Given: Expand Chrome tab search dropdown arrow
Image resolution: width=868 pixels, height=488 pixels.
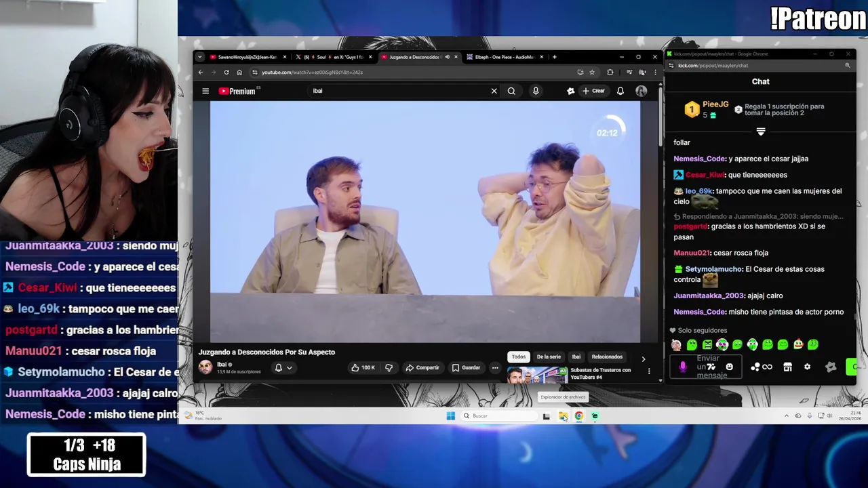Looking at the screenshot, I should [x=199, y=57].
